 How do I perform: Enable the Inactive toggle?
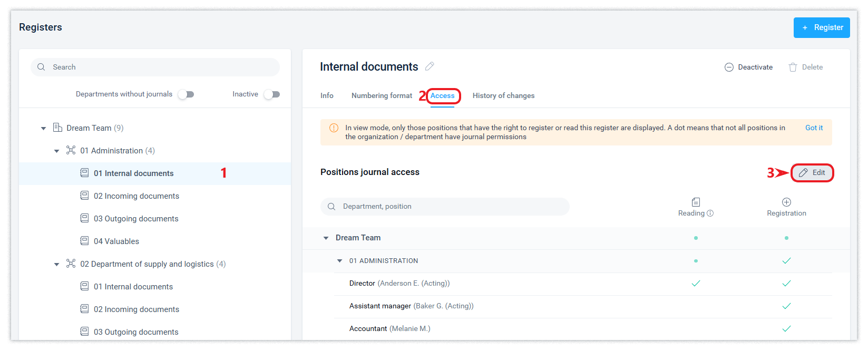271,94
